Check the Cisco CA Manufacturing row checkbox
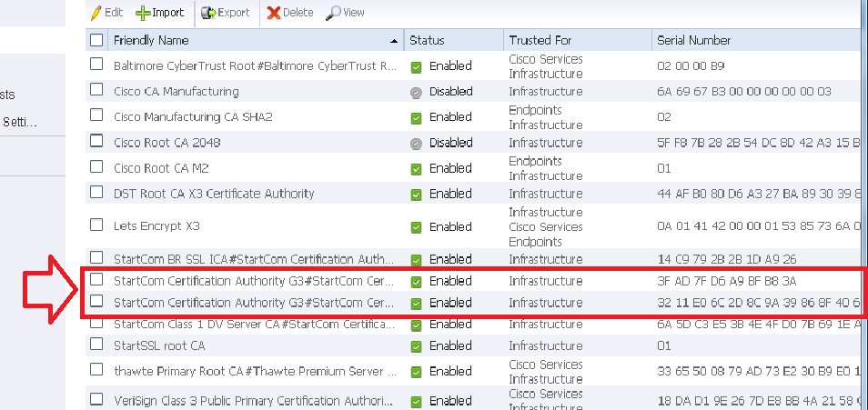 (96, 89)
